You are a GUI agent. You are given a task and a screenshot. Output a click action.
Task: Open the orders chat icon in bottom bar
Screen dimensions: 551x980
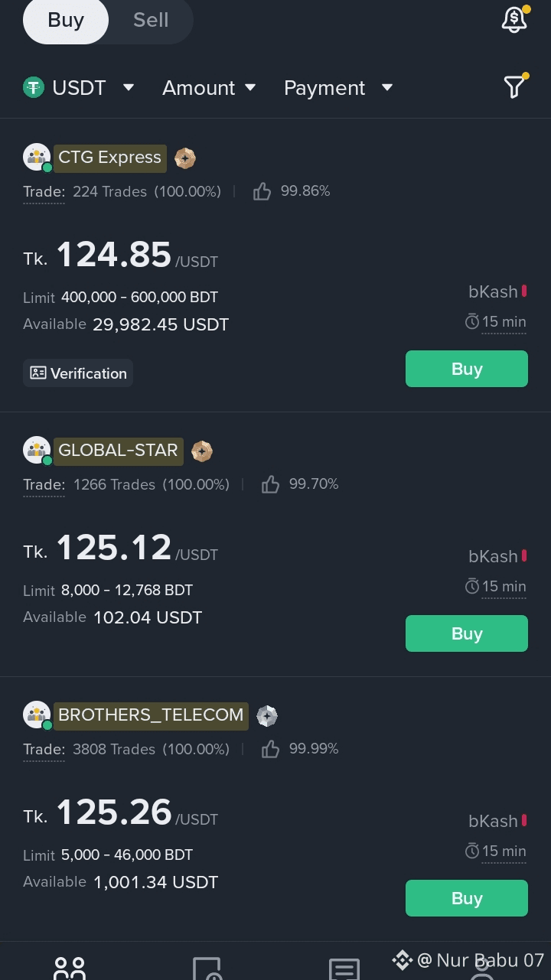tap(344, 969)
